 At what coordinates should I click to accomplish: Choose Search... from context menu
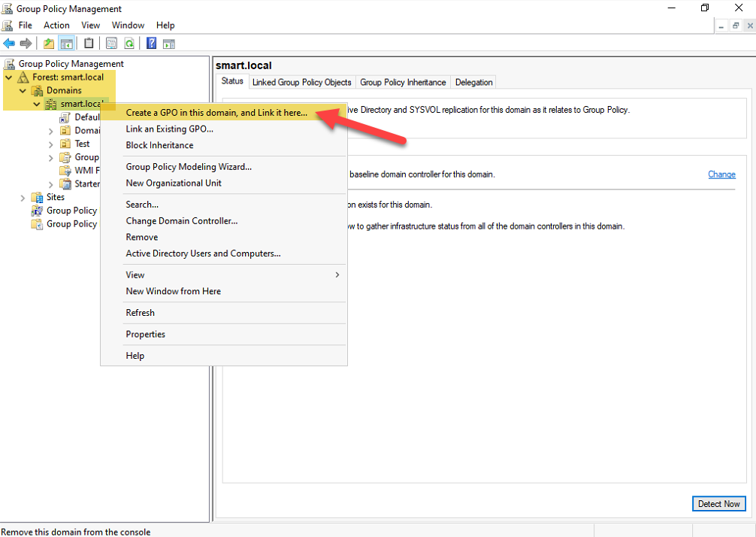(224, 205)
